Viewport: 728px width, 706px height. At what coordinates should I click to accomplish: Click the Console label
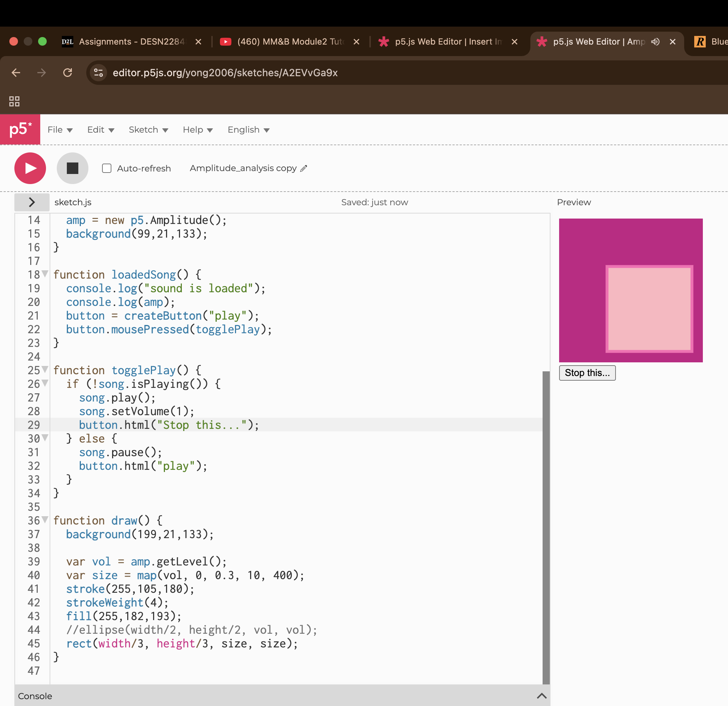[35, 696]
